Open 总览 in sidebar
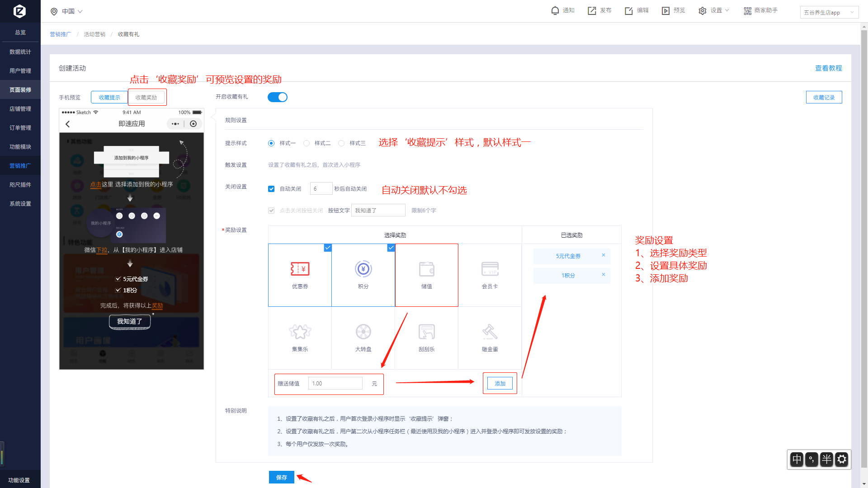 tap(20, 33)
